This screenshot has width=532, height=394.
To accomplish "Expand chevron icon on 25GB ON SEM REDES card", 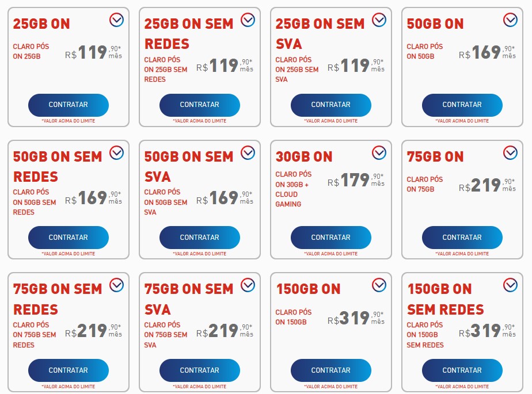I will 248,20.
